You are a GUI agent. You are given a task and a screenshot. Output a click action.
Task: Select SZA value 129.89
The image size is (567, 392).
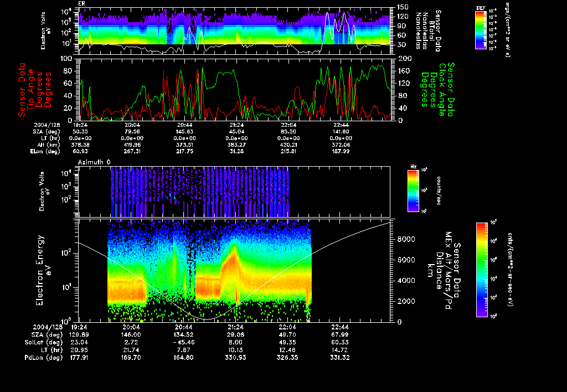click(x=79, y=335)
